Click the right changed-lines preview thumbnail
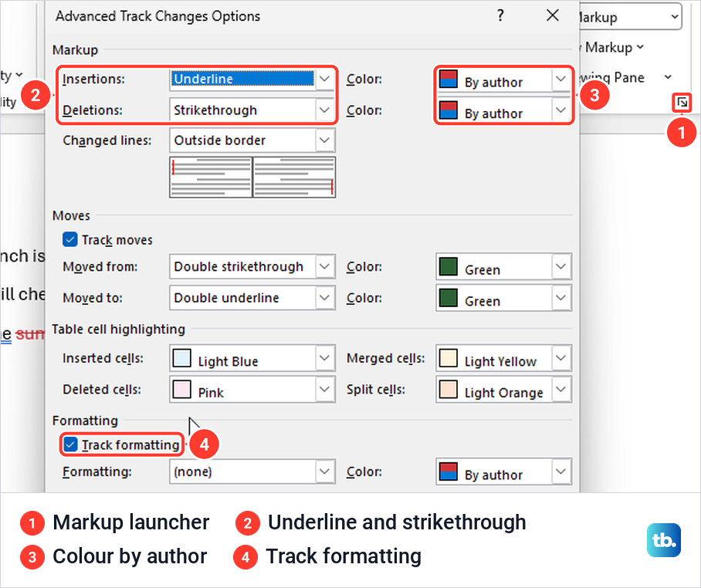Screen dimensions: 701x588 294,177
